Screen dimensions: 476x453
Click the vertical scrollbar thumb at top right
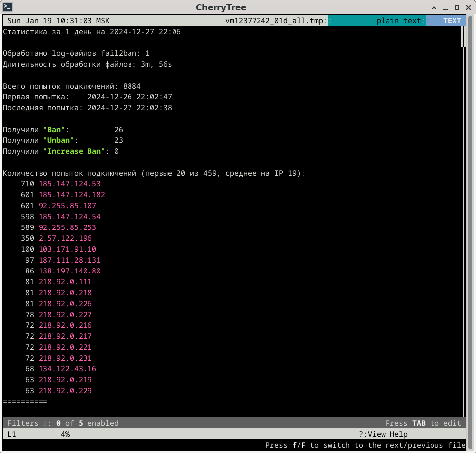pos(463,37)
